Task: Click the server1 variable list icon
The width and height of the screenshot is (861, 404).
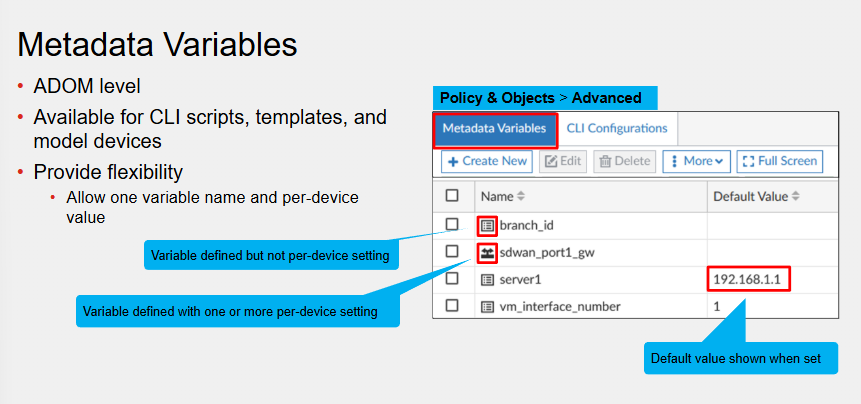Action: pyautogui.click(x=487, y=280)
